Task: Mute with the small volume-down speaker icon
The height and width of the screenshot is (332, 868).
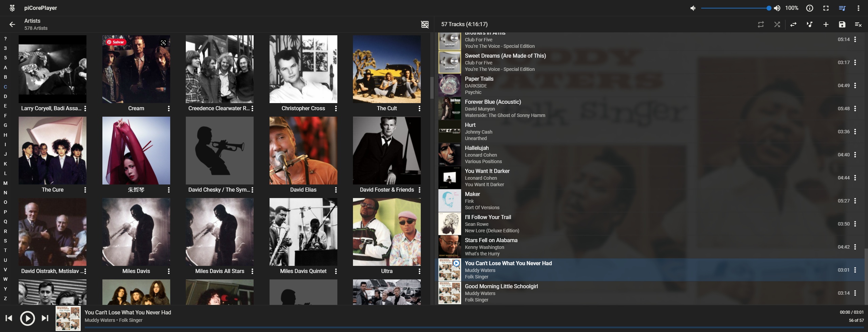Action: click(x=693, y=8)
